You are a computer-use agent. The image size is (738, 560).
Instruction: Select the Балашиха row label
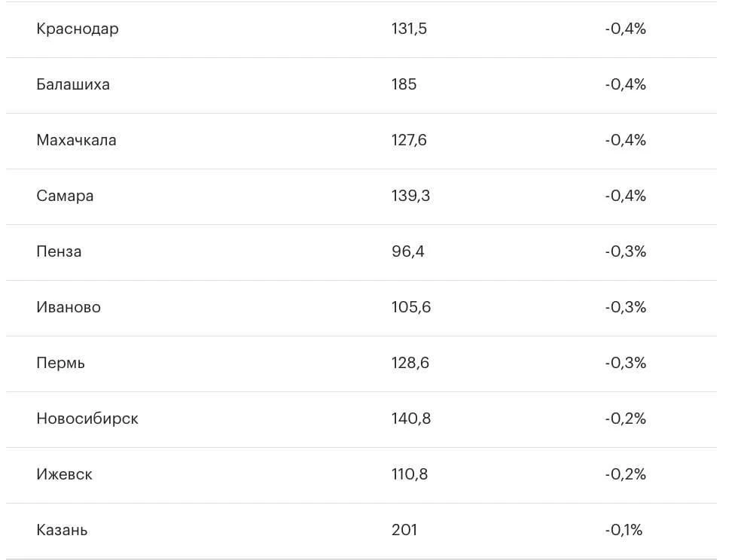(73, 84)
